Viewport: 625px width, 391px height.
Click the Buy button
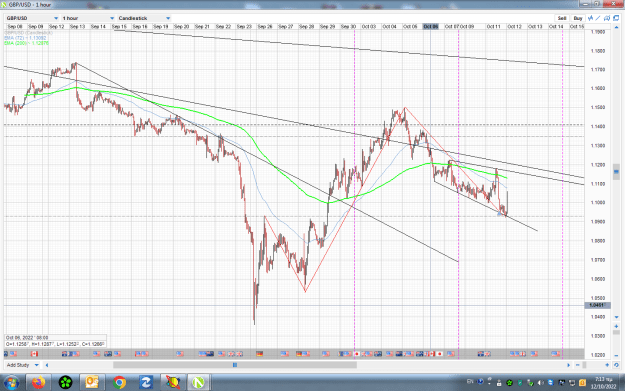point(578,18)
